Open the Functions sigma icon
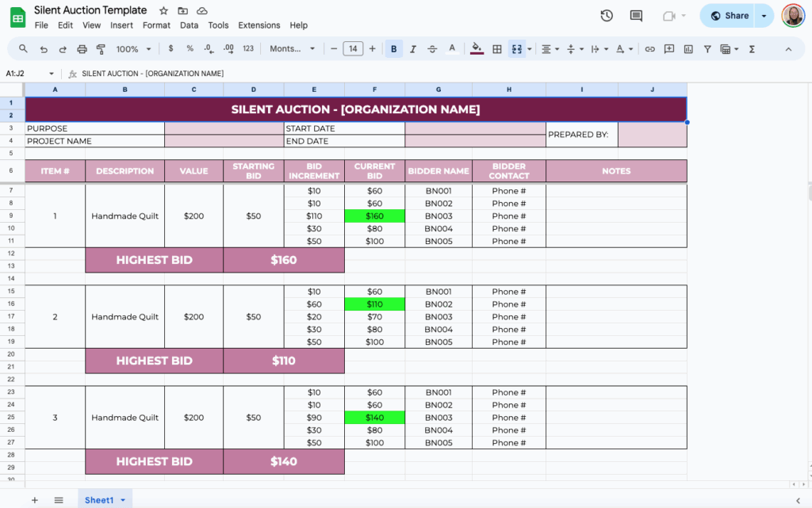The image size is (812, 508). [x=751, y=48]
